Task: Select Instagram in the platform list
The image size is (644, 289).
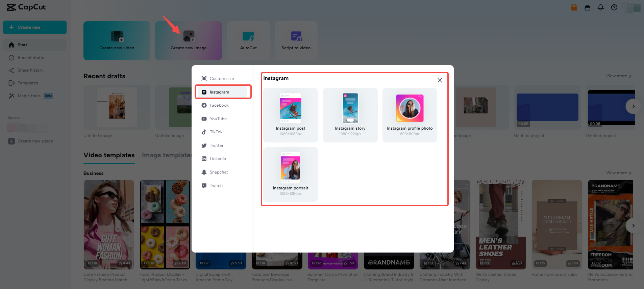Action: point(222,92)
